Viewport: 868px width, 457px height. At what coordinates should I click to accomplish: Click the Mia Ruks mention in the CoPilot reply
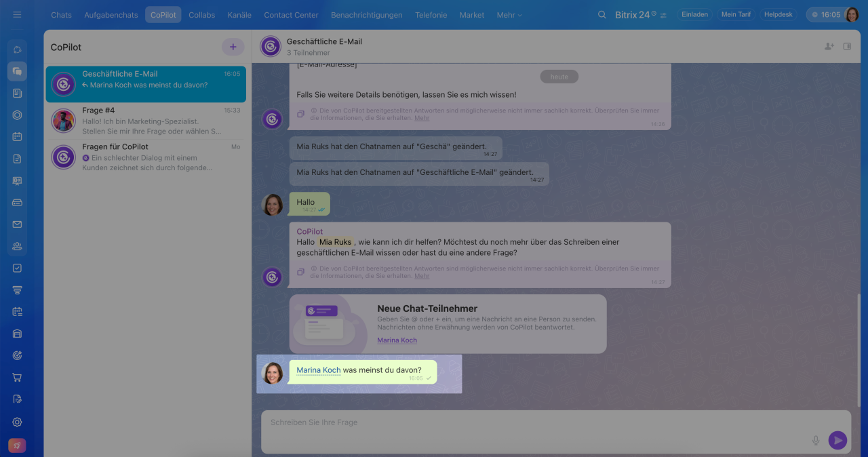(x=335, y=242)
